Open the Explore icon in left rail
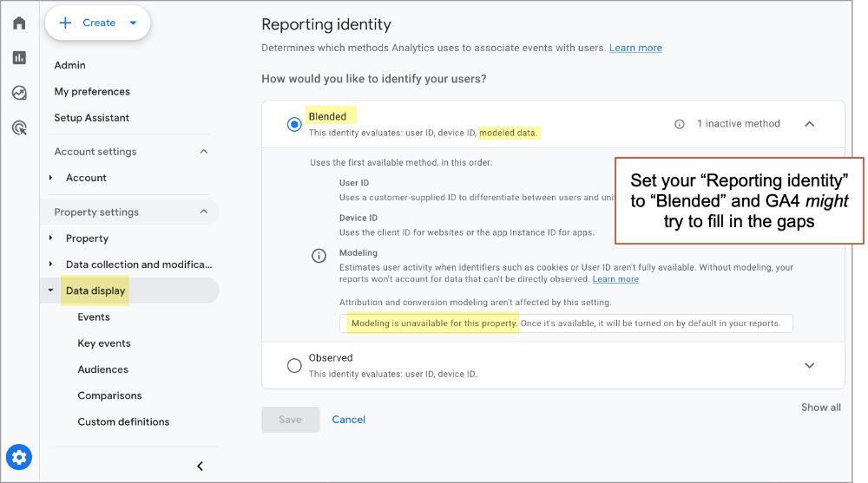The height and width of the screenshot is (483, 868). click(19, 93)
